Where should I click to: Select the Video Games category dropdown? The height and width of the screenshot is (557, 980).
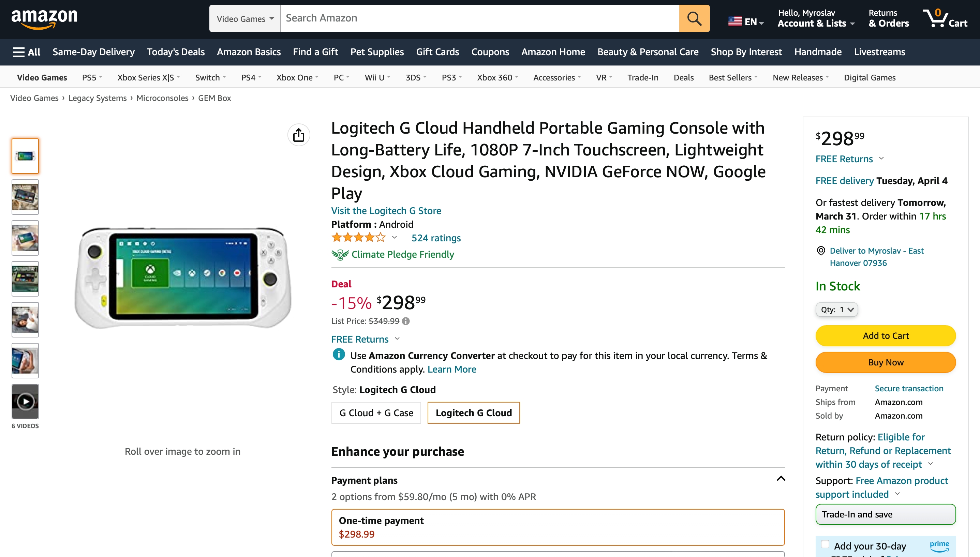tap(244, 18)
